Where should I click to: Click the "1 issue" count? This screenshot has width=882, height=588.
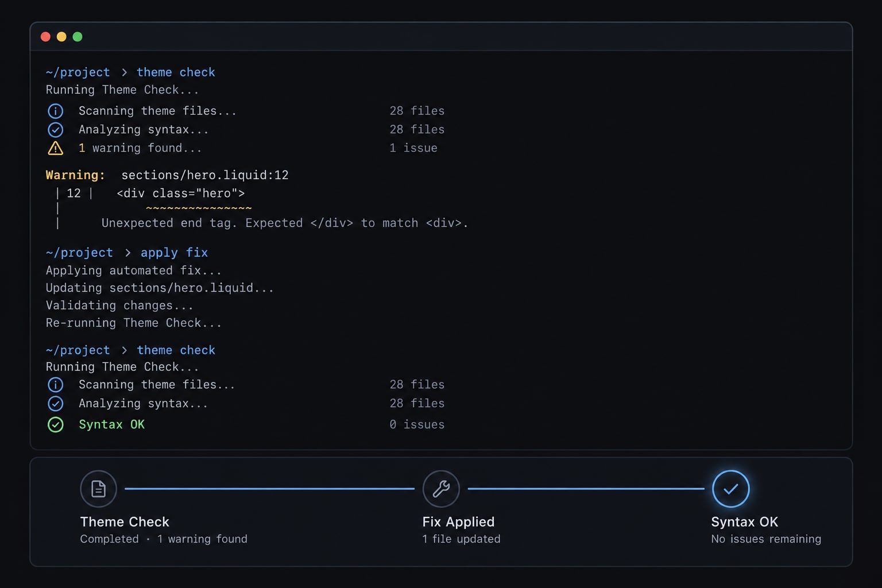[x=413, y=148]
